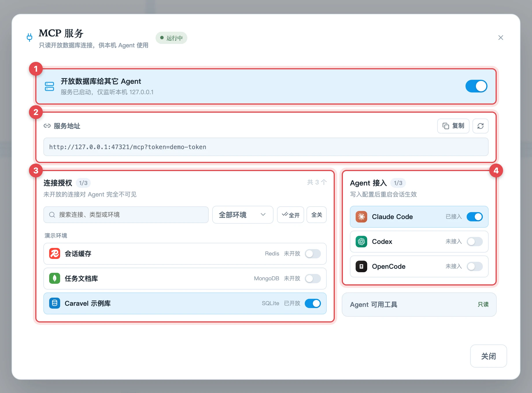This screenshot has height=393, width=532.
Task: Click the 全关 button to close all connections
Action: (317, 215)
